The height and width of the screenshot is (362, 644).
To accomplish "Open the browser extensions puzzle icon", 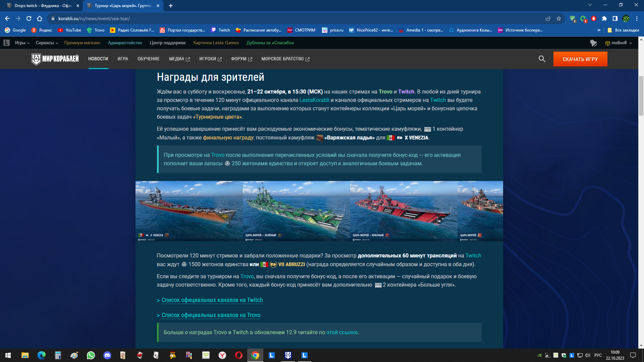I will click(x=604, y=19).
